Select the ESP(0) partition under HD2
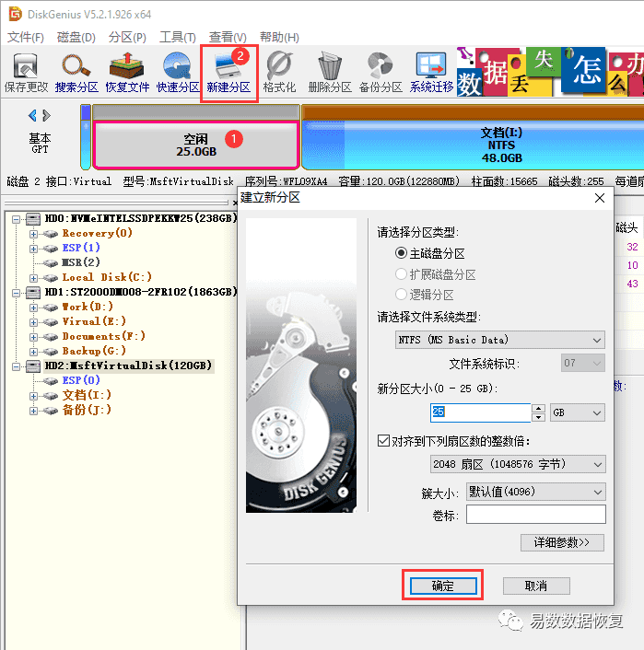Image resolution: width=644 pixels, height=650 pixels. point(81,380)
